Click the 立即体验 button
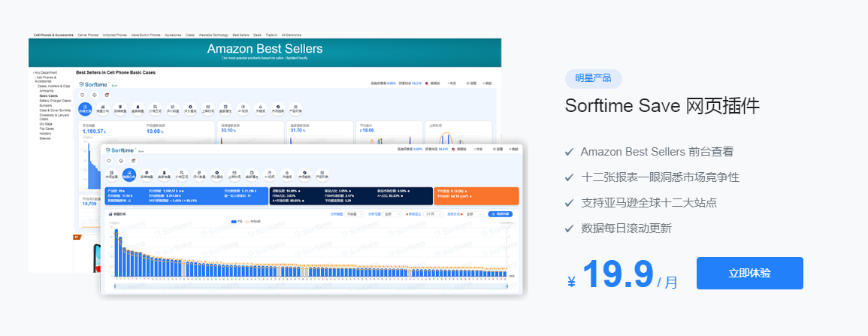Image resolution: width=868 pixels, height=336 pixels. click(749, 273)
